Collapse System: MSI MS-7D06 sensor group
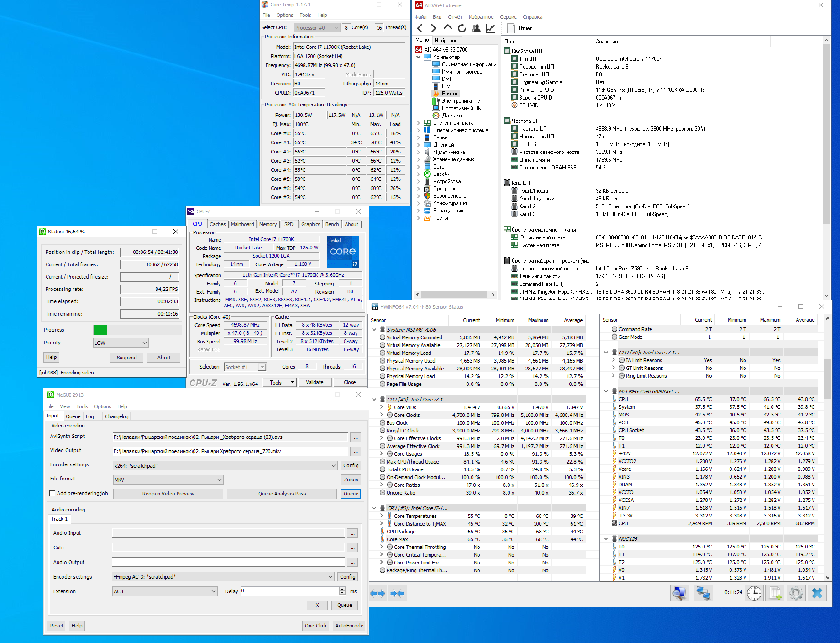This screenshot has height=643, width=840. pos(374,330)
